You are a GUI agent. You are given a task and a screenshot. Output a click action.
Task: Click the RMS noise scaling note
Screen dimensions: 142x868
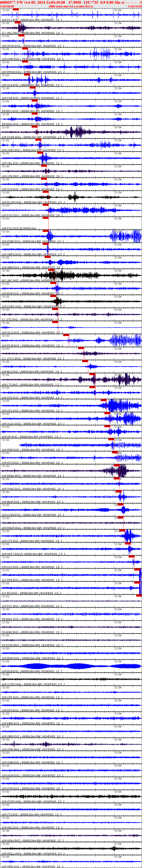pyautogui.click(x=71, y=6)
